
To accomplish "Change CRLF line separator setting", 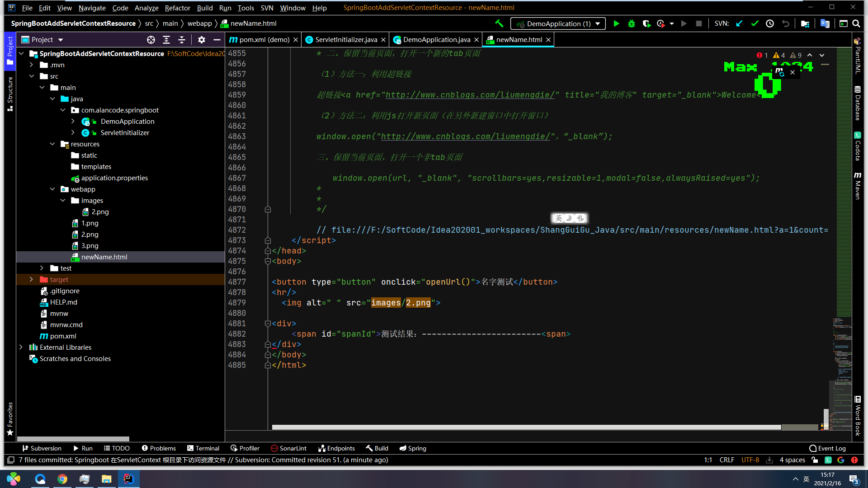I will tap(727, 460).
